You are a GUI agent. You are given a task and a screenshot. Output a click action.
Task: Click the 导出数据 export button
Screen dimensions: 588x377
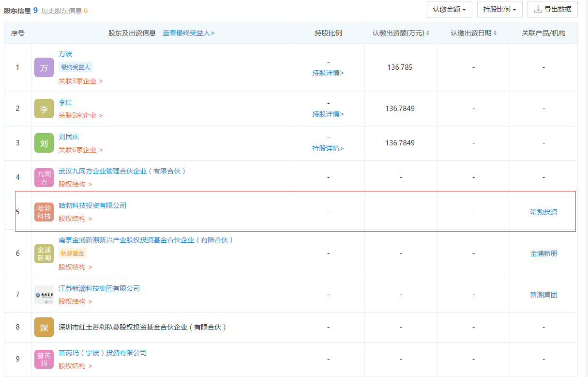[x=552, y=9]
